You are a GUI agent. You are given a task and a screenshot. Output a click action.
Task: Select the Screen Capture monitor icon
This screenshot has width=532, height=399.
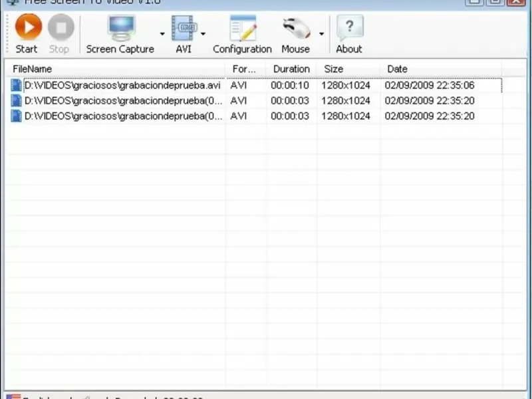pos(121,28)
